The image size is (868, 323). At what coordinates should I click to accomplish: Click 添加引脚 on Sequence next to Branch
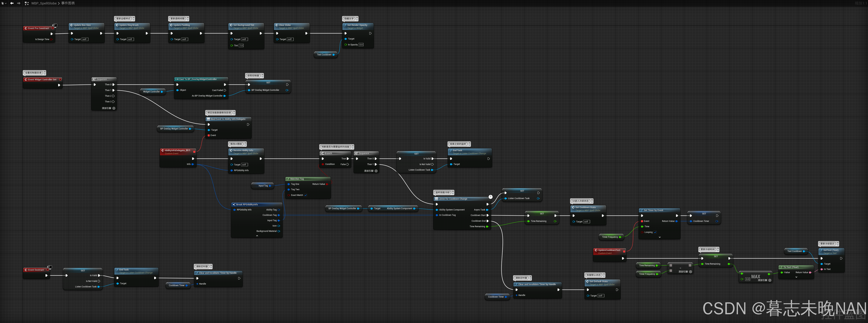tap(371, 171)
